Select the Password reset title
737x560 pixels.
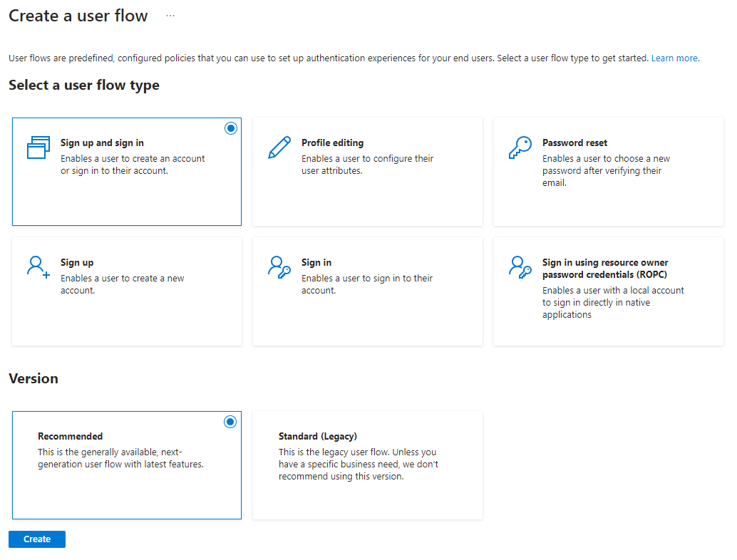pos(574,142)
